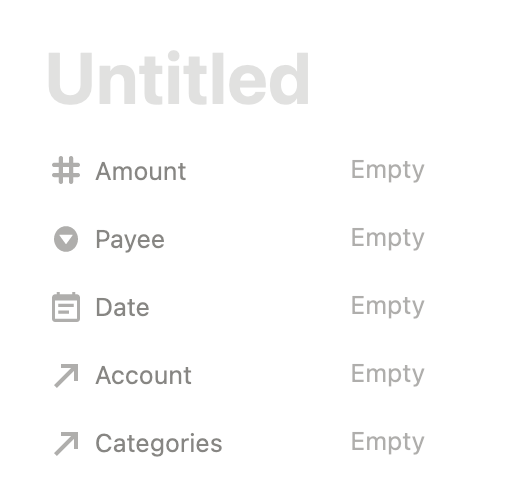Click the number hash icon beside Amount
Screen dimensions: 510x492
(66, 170)
